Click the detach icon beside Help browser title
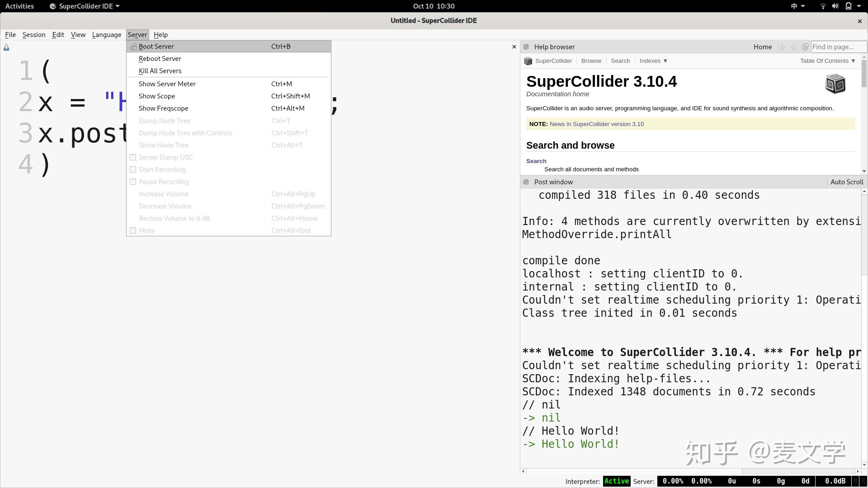This screenshot has width=868, height=488. (x=526, y=47)
